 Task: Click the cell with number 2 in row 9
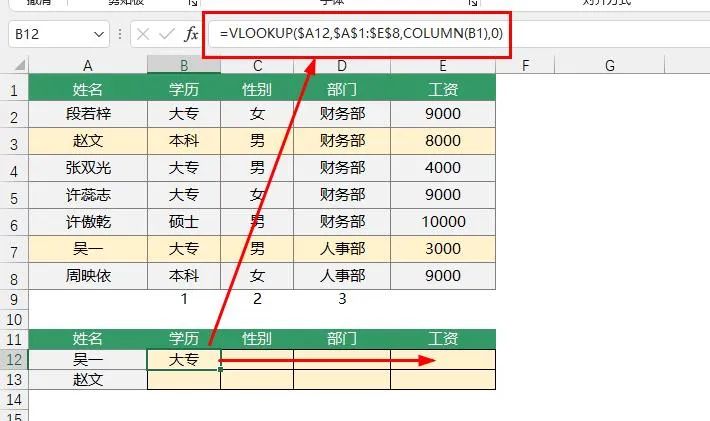[257, 299]
